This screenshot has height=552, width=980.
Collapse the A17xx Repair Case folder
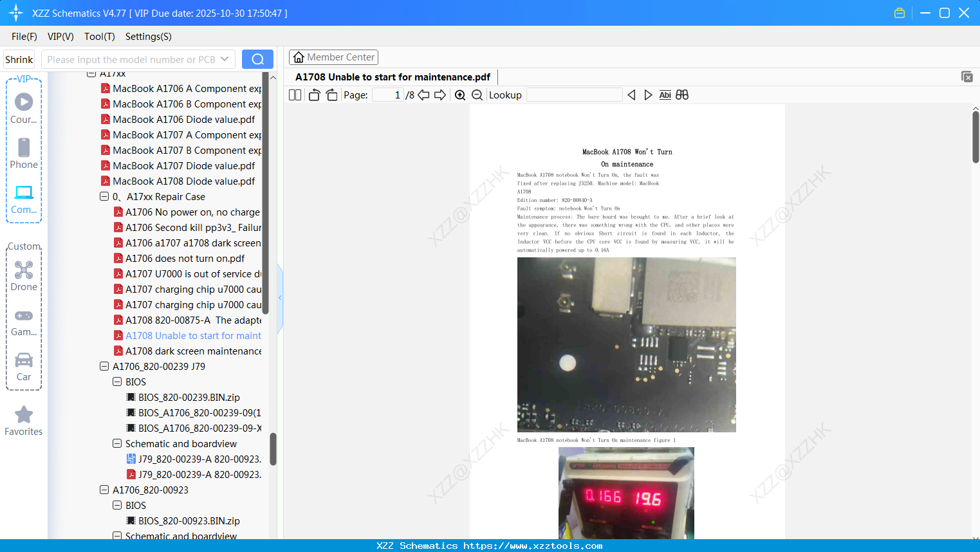104,197
